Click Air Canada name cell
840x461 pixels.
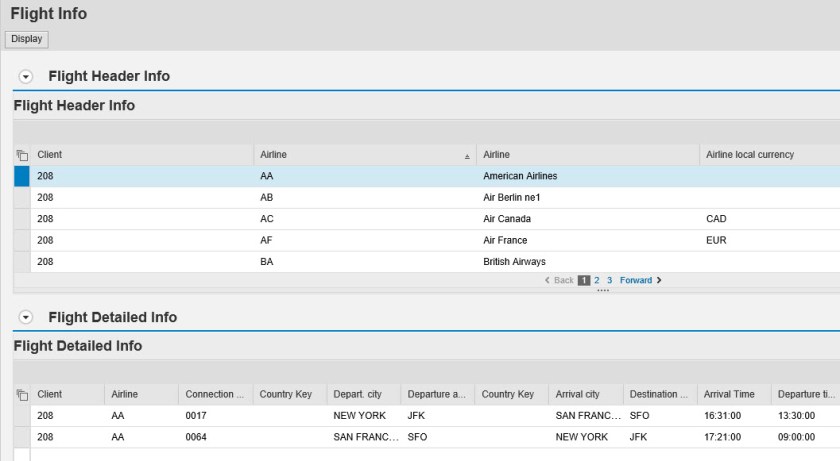pos(588,219)
